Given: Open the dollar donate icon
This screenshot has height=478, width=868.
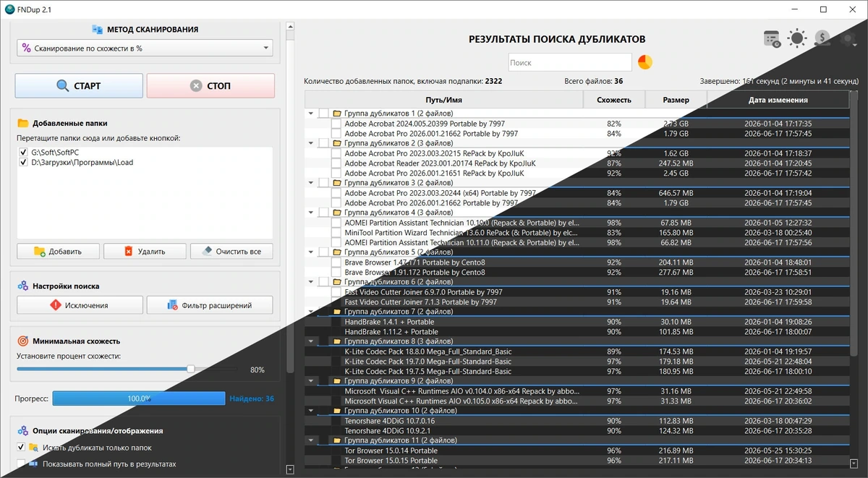Looking at the screenshot, I should coord(822,39).
